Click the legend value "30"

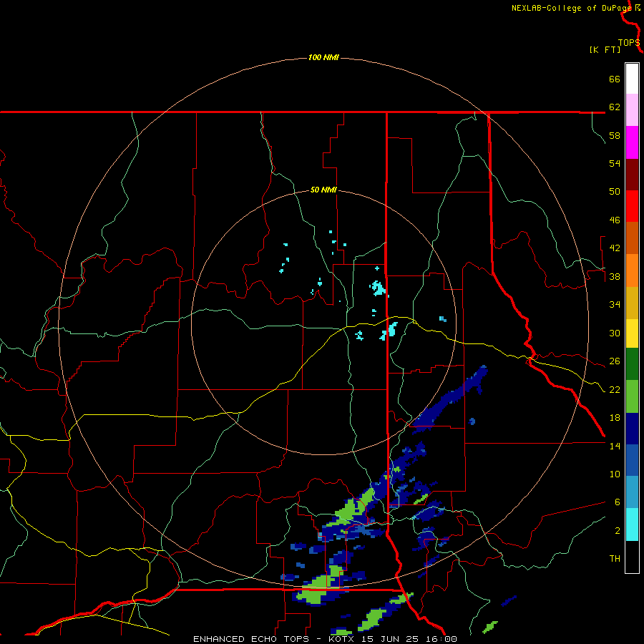point(615,333)
